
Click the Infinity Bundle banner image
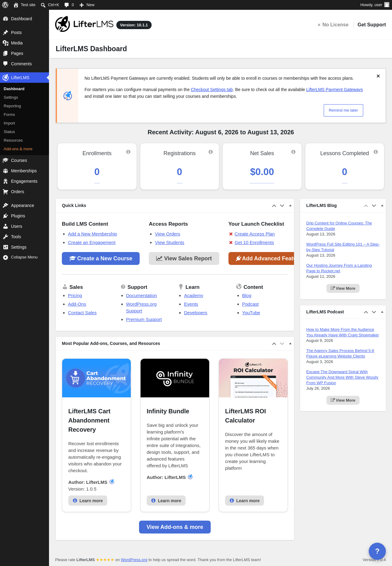point(175,378)
